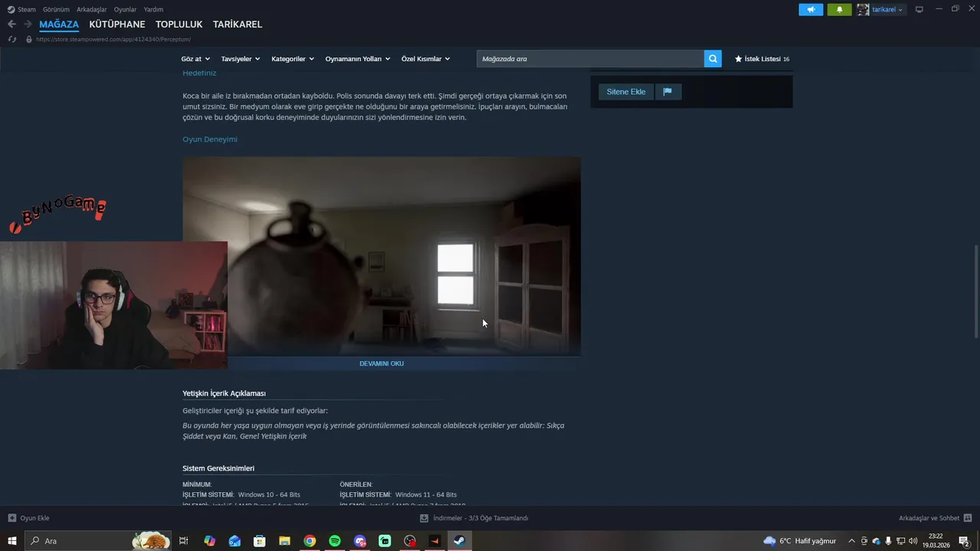Open the tarikarel account dropdown
This screenshot has height=551, width=980.
pos(880,9)
